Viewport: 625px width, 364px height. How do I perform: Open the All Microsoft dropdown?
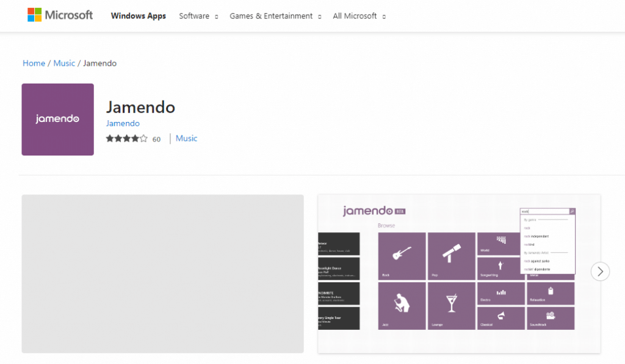tap(359, 16)
